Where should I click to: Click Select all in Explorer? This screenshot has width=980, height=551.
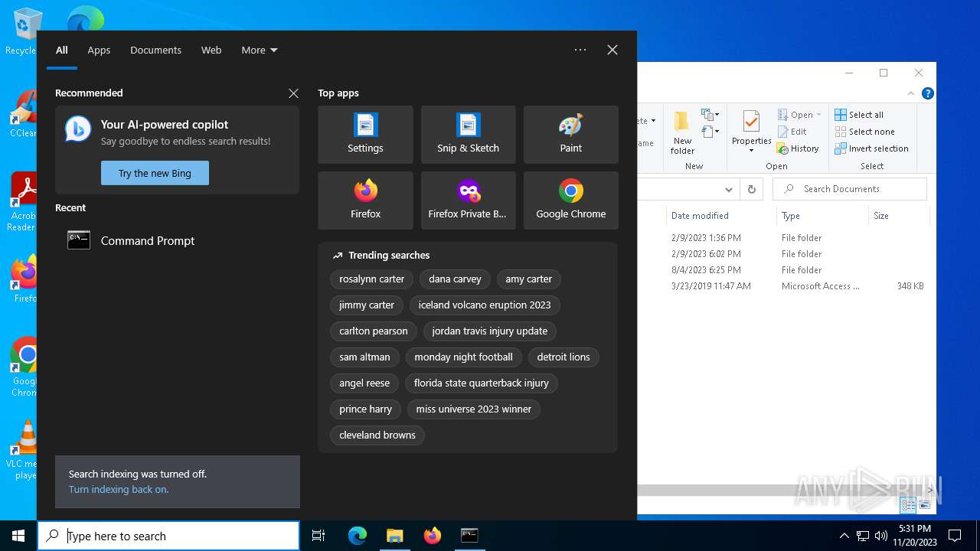[859, 115]
